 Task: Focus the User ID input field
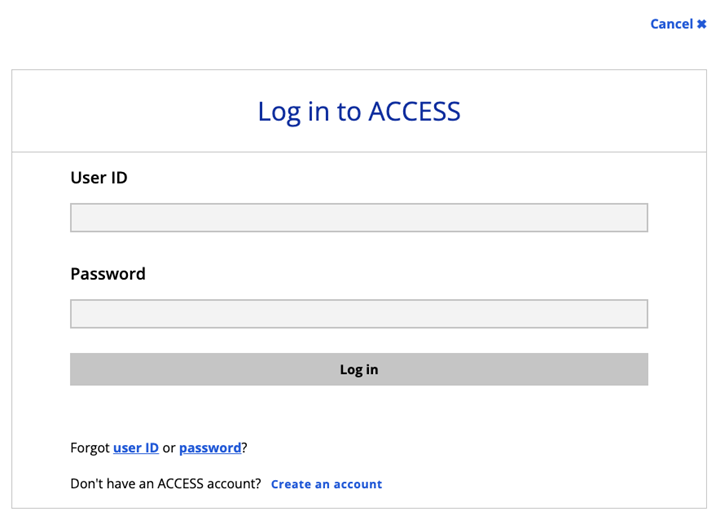(359, 218)
